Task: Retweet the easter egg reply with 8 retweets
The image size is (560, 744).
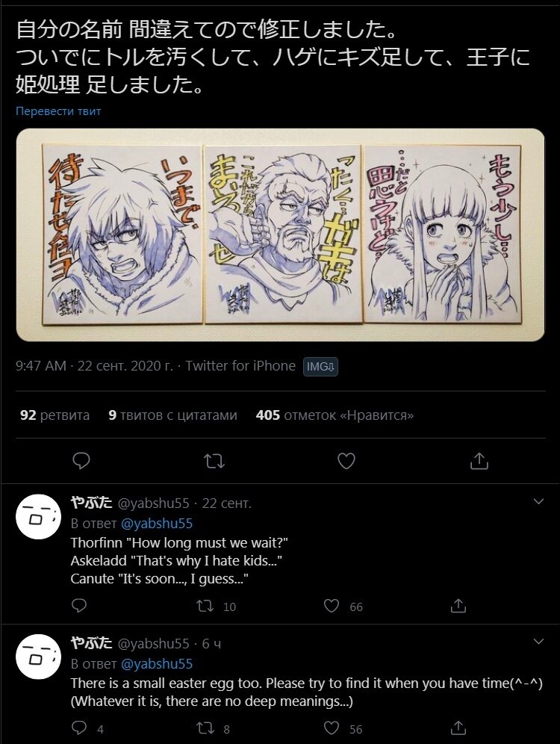Action: coord(214,728)
